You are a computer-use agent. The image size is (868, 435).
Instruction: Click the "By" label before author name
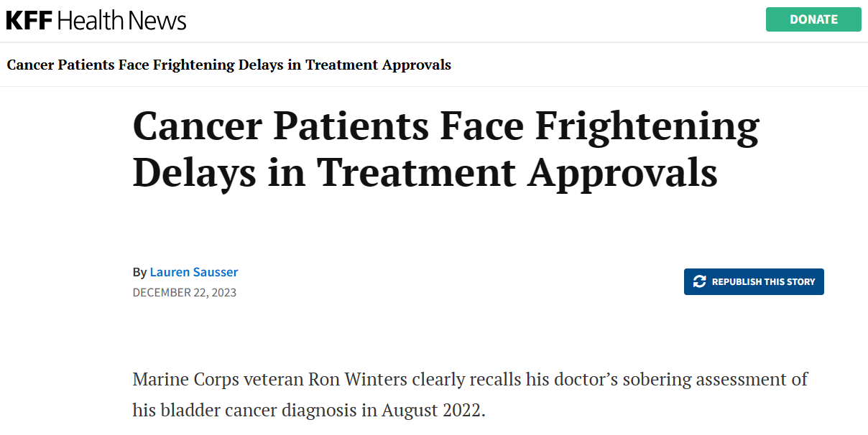click(139, 273)
